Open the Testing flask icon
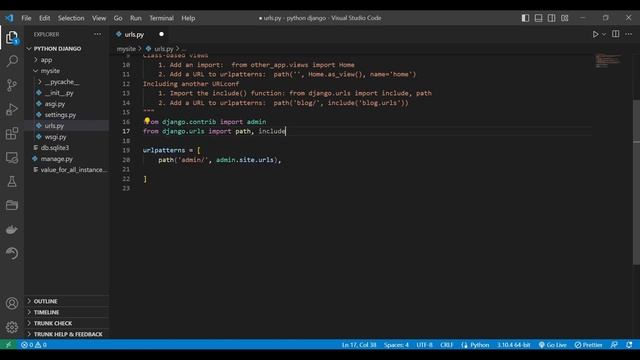The height and width of the screenshot is (360, 640). click(x=12, y=181)
